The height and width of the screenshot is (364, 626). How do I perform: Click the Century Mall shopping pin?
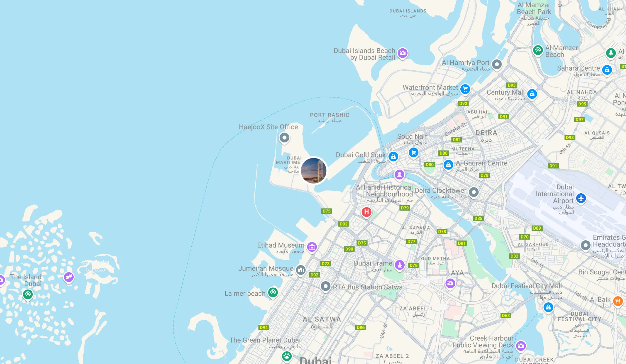click(532, 94)
